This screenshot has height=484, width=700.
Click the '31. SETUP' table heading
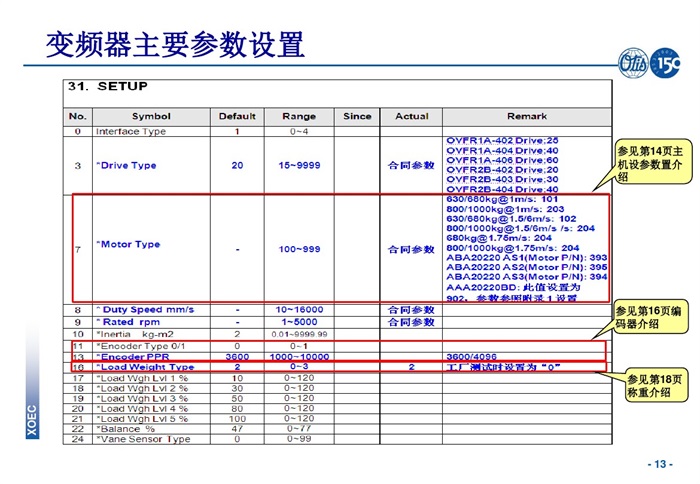[108, 86]
